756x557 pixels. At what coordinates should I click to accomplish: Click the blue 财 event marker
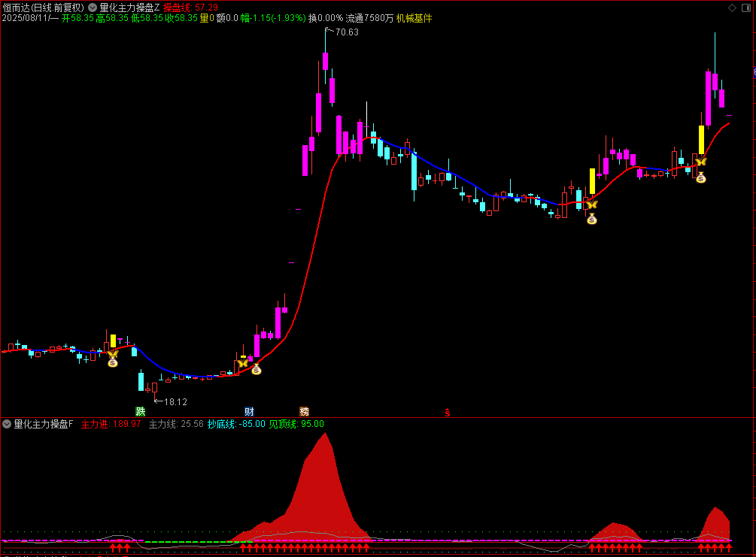249,411
